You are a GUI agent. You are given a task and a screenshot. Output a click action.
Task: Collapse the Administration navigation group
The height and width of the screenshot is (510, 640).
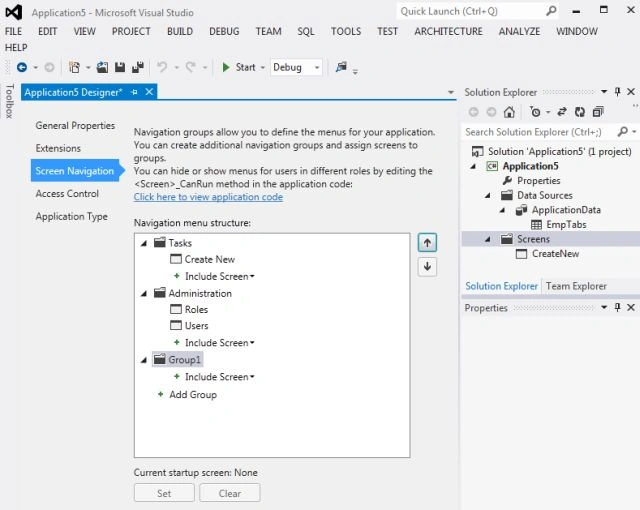coord(144,294)
